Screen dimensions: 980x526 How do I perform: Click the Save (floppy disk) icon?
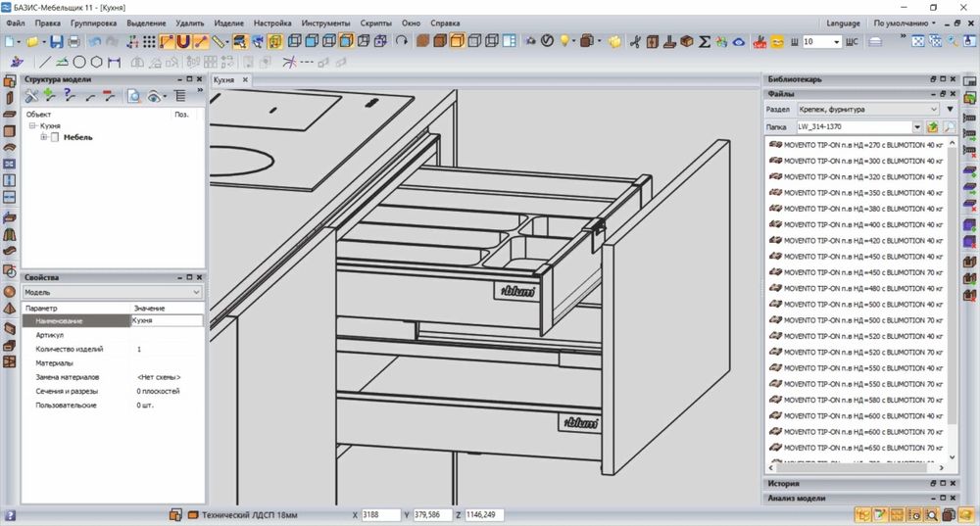coord(56,42)
